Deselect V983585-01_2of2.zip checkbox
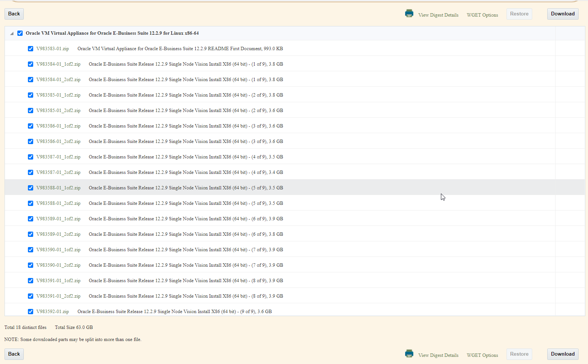The height and width of the screenshot is (364, 588). tap(31, 111)
